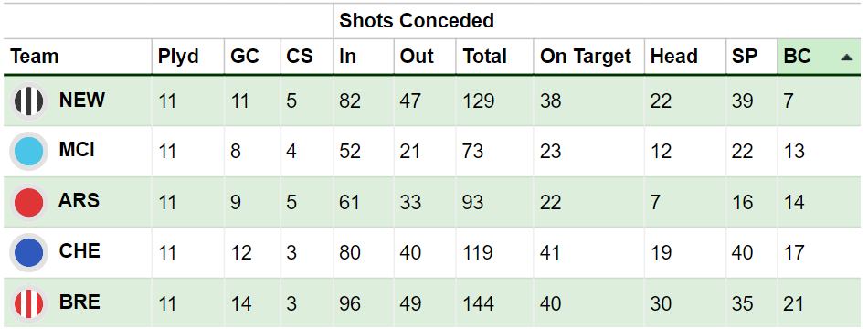Sort by Shots Conceded Out column
Image resolution: width=868 pixels, height=329 pixels.
(417, 57)
